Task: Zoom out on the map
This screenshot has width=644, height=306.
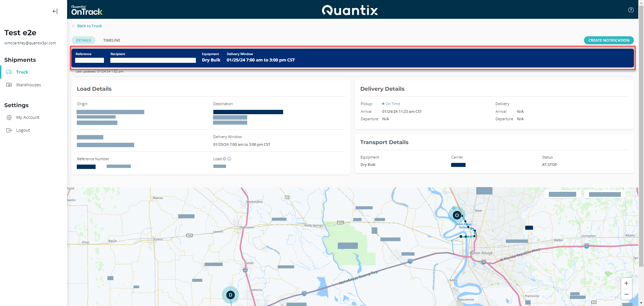Action: pyautogui.click(x=626, y=294)
